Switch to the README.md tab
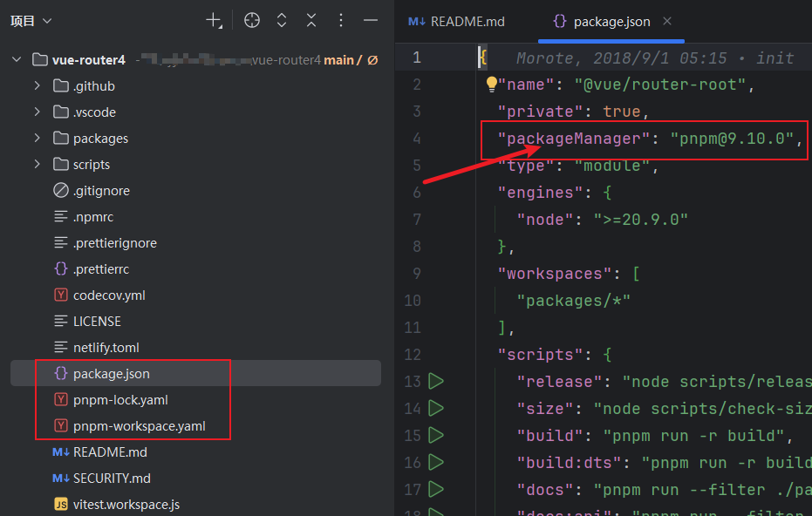Screen dimensions: 812x516 click(456, 22)
